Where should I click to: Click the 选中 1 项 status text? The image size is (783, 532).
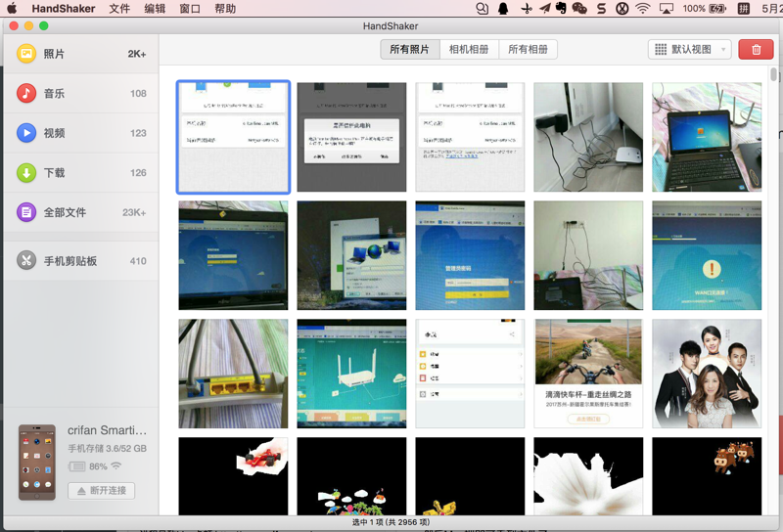(x=391, y=522)
